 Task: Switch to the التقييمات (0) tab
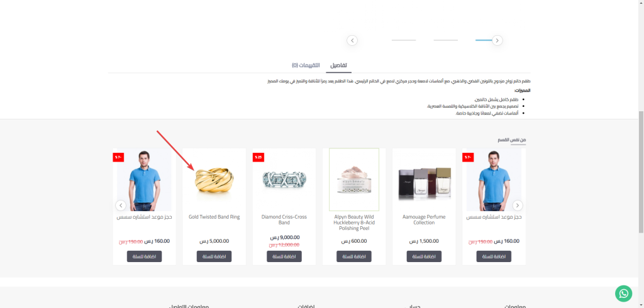[306, 65]
